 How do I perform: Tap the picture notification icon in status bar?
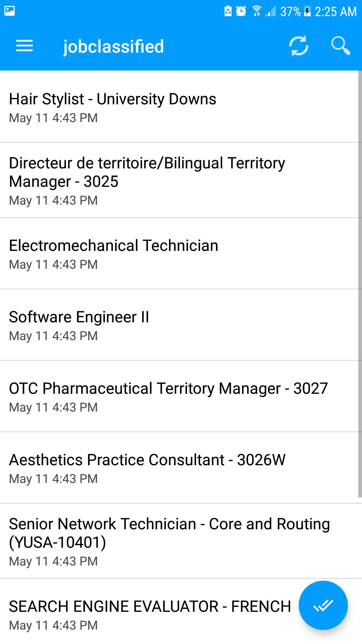pyautogui.click(x=9, y=11)
